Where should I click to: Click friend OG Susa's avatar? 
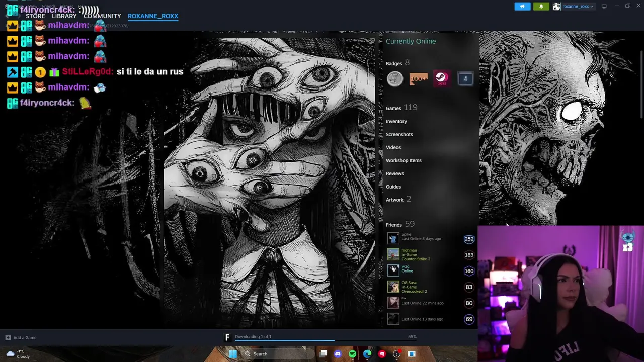click(x=393, y=287)
